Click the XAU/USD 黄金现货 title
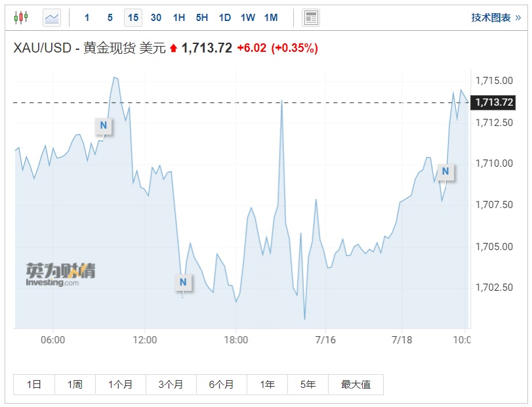The height and width of the screenshot is (407, 532). click(89, 48)
